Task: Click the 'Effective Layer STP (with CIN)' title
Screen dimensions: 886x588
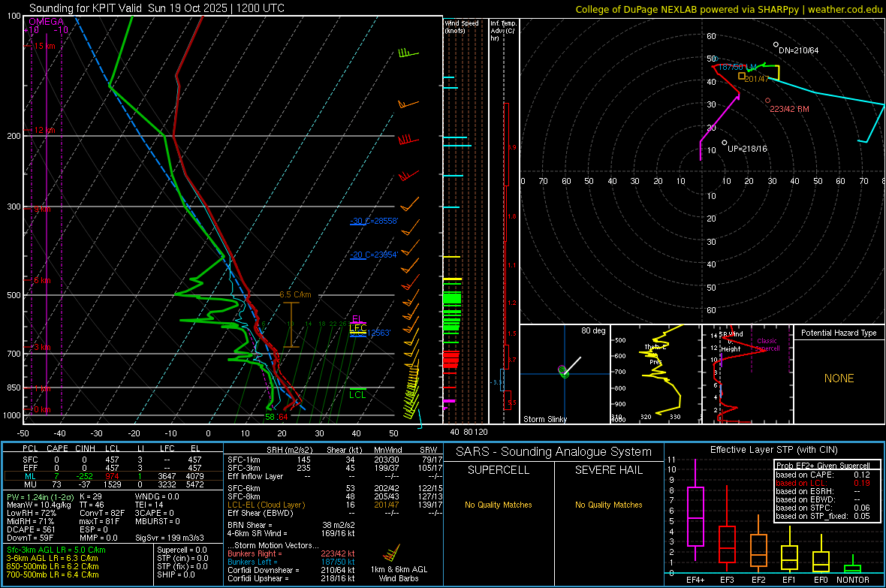Action: point(773,450)
